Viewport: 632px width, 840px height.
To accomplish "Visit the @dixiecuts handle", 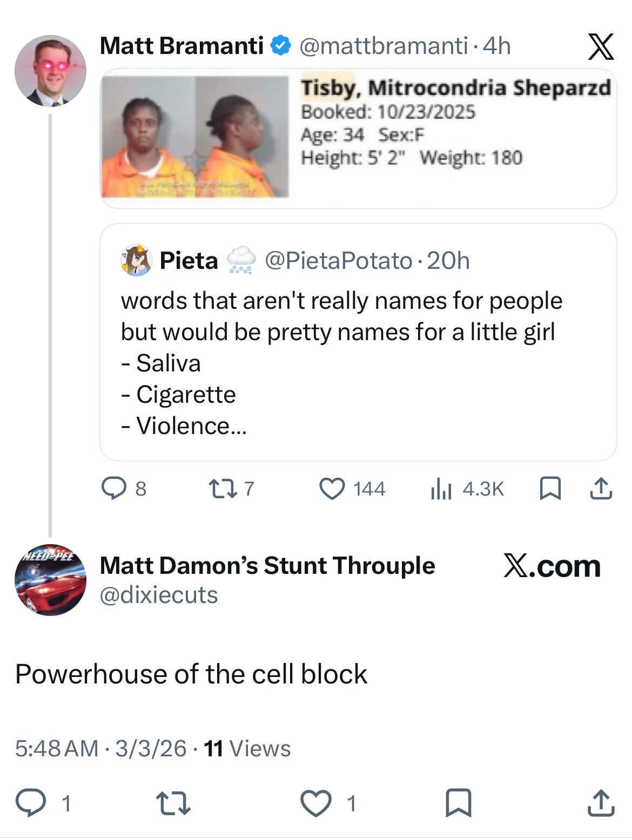I will (159, 595).
